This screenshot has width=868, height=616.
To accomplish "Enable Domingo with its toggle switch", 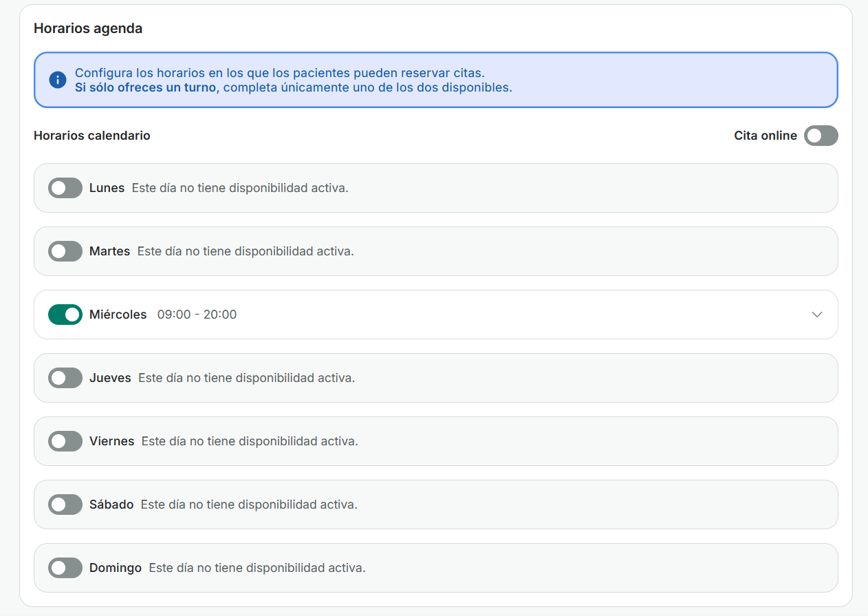I will 65,568.
